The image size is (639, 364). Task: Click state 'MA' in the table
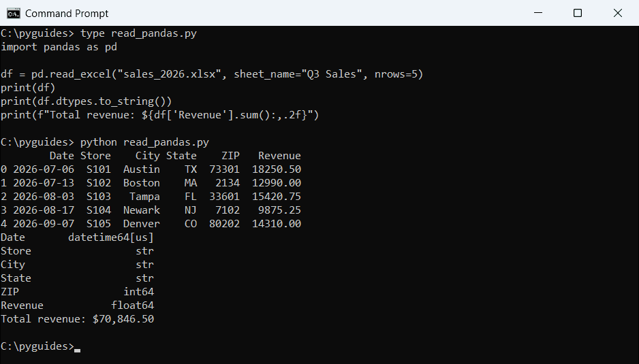(x=191, y=183)
